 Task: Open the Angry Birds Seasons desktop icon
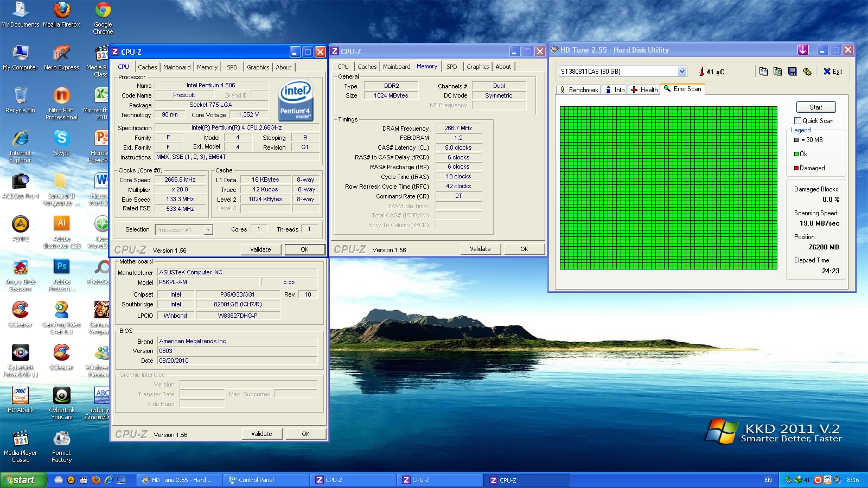[21, 268]
